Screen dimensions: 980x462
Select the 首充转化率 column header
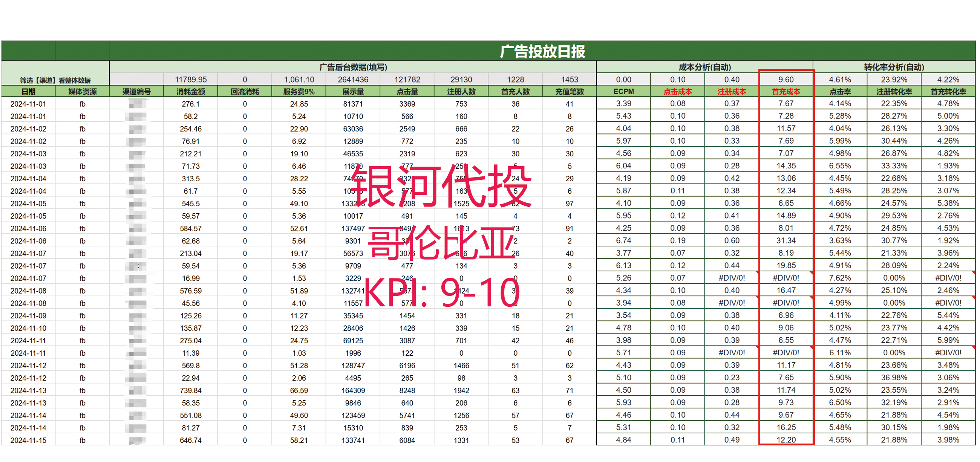click(x=948, y=92)
